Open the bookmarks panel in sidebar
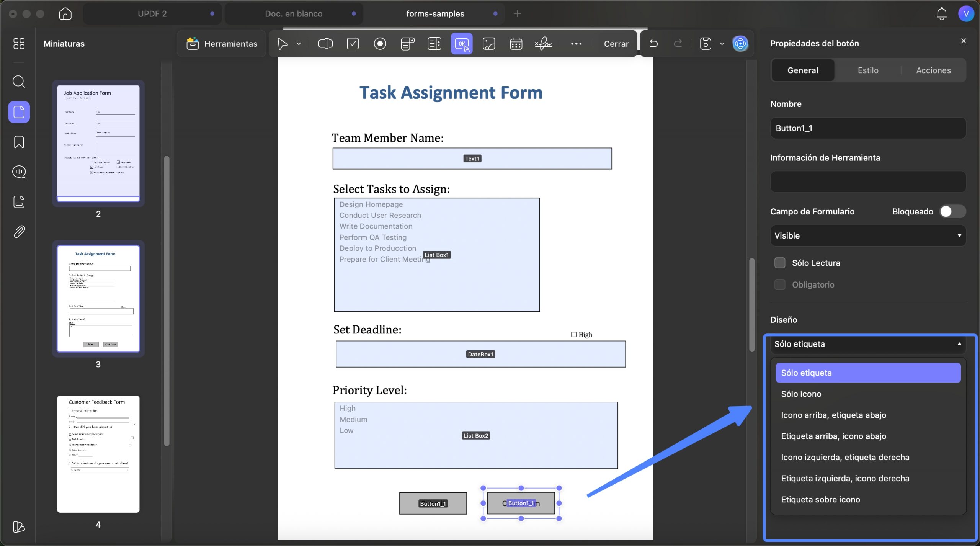This screenshot has height=546, width=980. click(19, 142)
